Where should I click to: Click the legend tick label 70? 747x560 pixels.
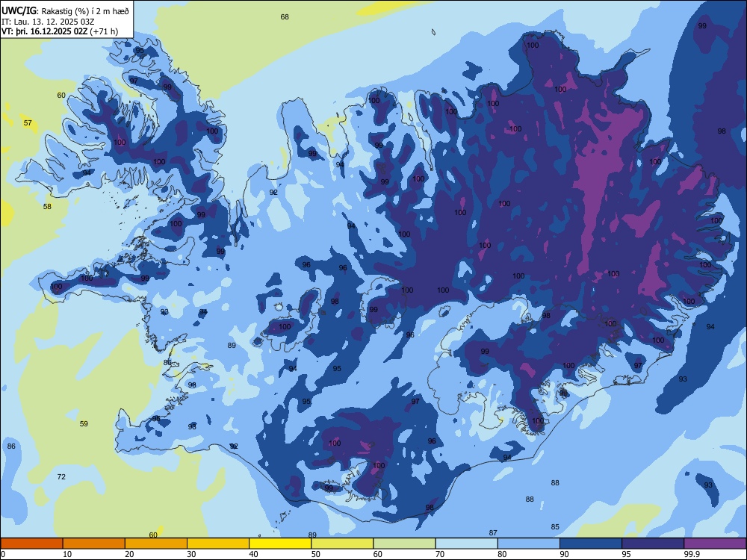click(440, 554)
